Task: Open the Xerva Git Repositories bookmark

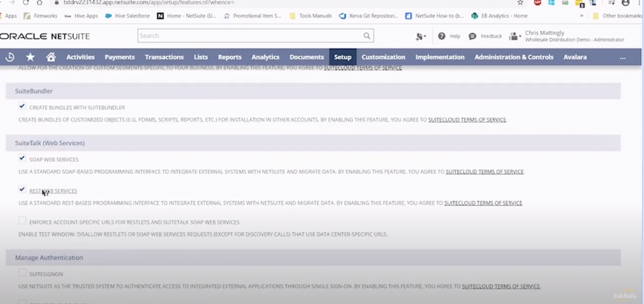Action: pyautogui.click(x=368, y=16)
